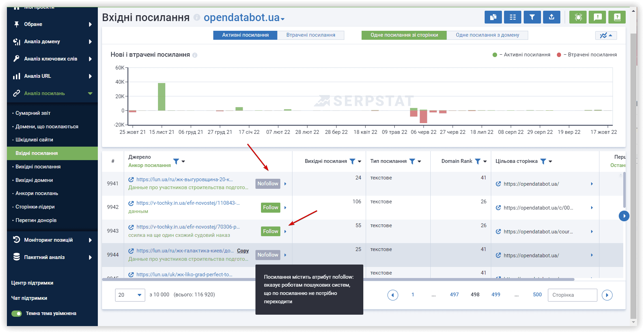Toggle Втрачені посилання legend series
The image size is (644, 333).
pos(587,55)
